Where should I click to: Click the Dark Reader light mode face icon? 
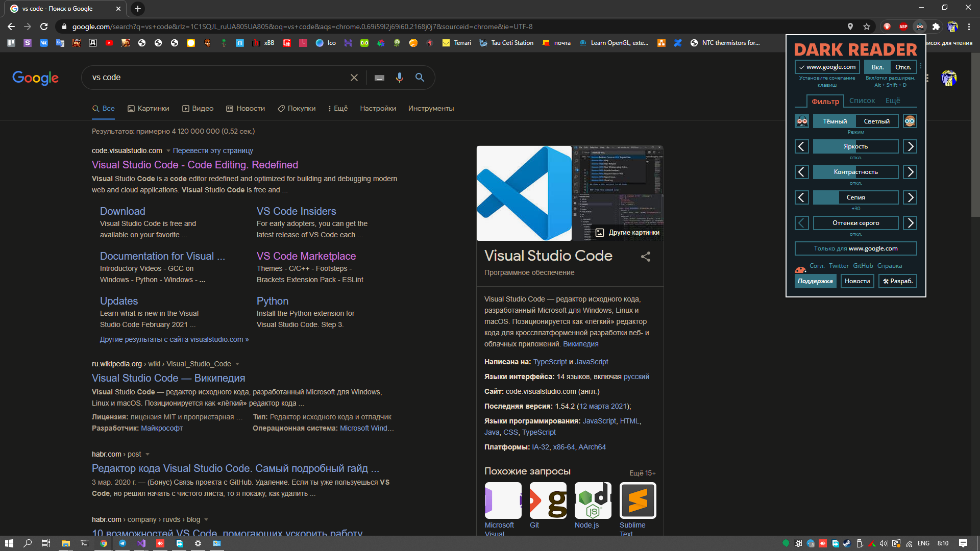[x=910, y=121]
